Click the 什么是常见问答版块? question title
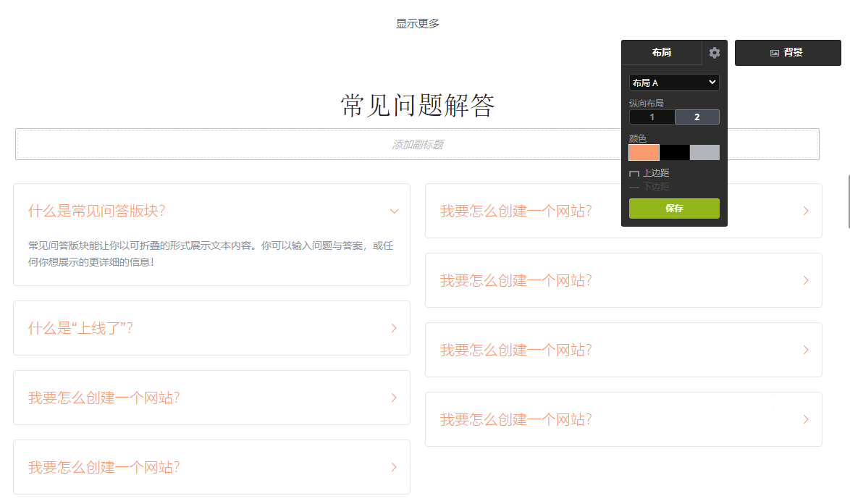 (x=97, y=211)
